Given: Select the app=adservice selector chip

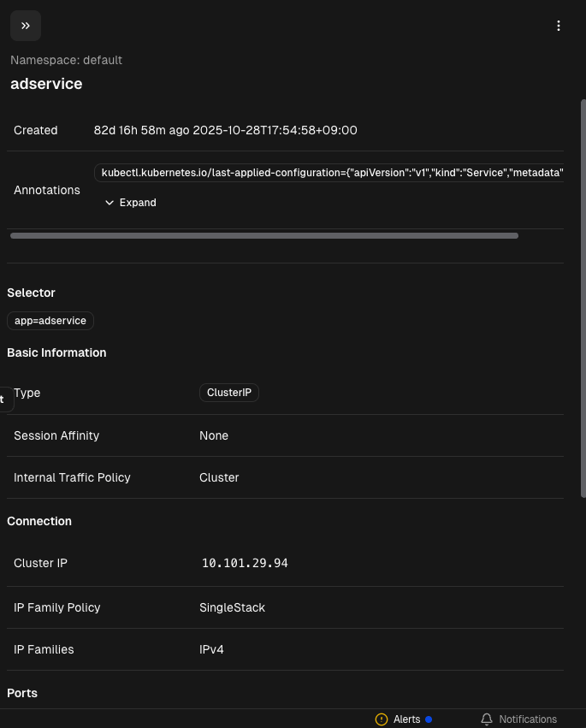Looking at the screenshot, I should pyautogui.click(x=50, y=321).
